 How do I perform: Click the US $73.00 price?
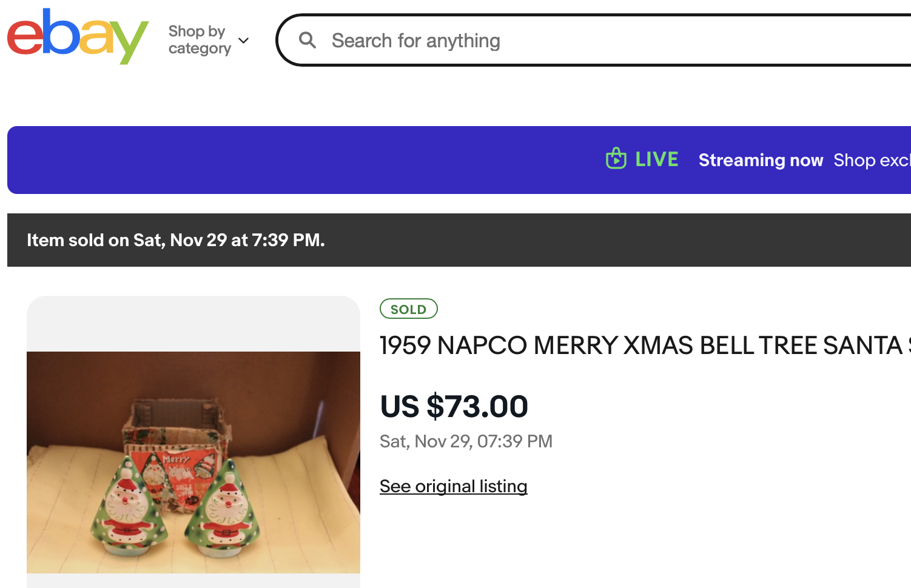[x=454, y=406]
